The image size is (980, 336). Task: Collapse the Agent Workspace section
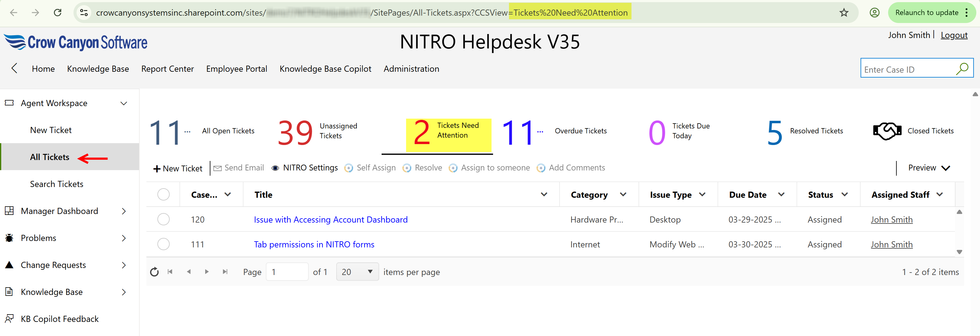124,103
